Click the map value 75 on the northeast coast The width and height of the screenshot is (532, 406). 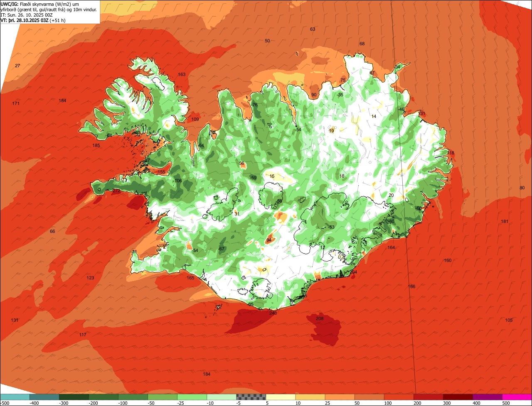[343, 80]
